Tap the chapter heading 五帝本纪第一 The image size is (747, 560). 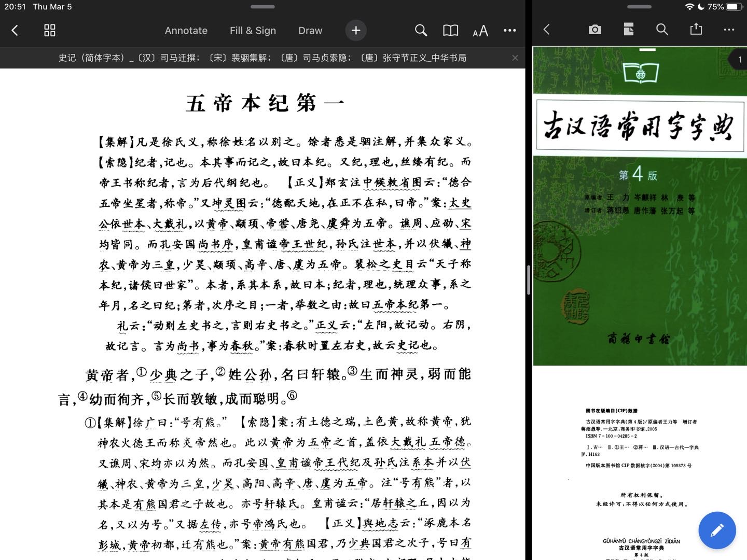(265, 103)
